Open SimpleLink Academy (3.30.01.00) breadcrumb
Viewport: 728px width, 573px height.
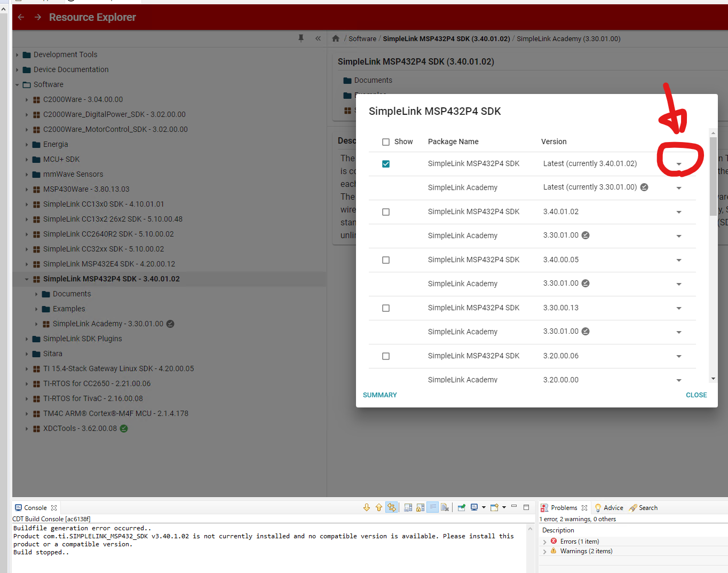[568, 38]
